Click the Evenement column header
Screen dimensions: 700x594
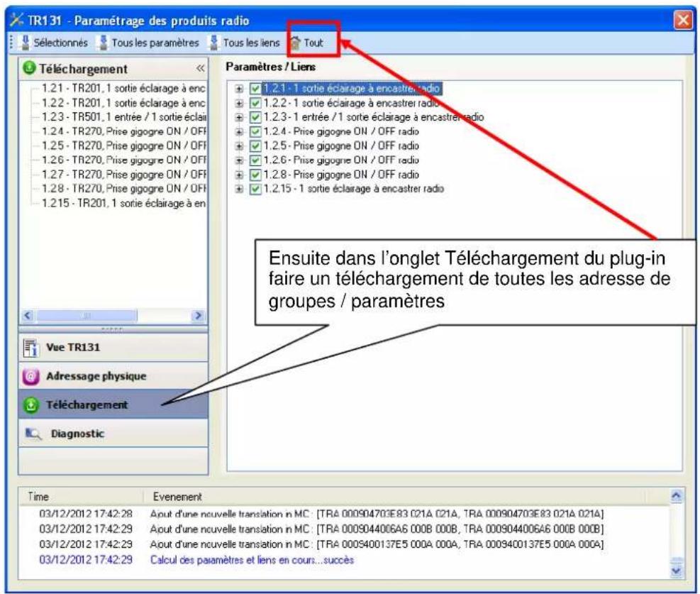[x=395, y=497]
